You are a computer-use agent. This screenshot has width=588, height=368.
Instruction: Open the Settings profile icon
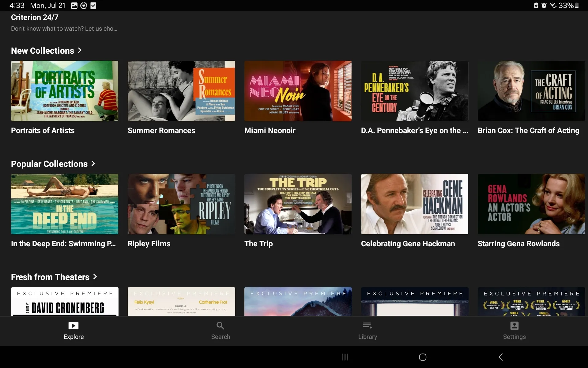click(x=514, y=325)
